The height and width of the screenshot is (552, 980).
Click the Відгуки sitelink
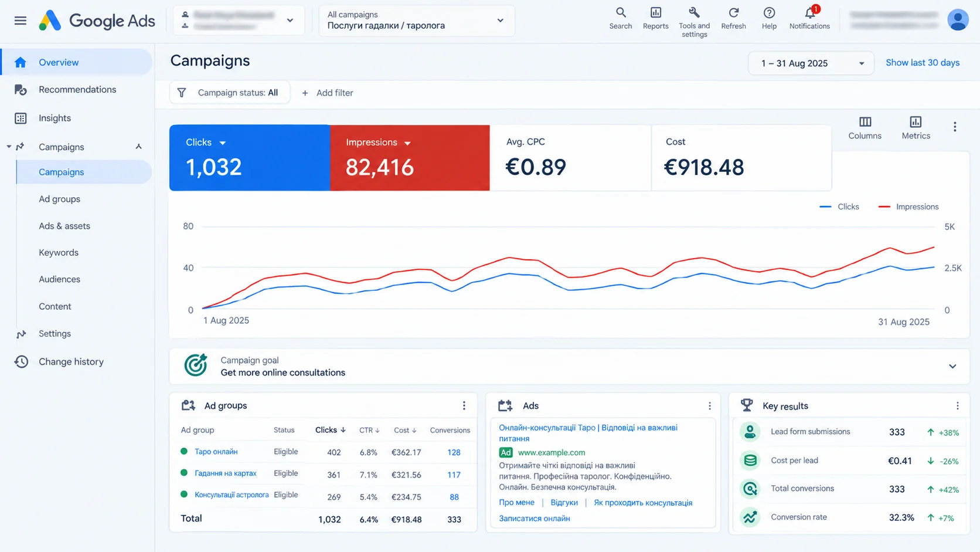coord(564,503)
